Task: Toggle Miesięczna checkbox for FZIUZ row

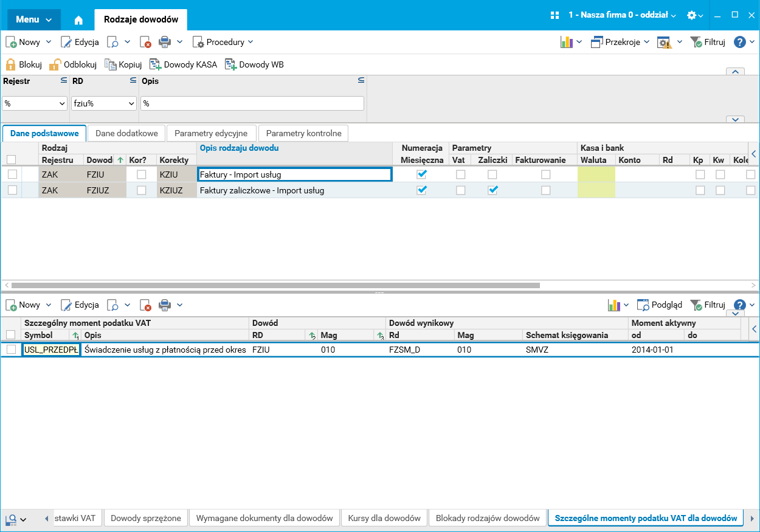Action: pos(421,190)
